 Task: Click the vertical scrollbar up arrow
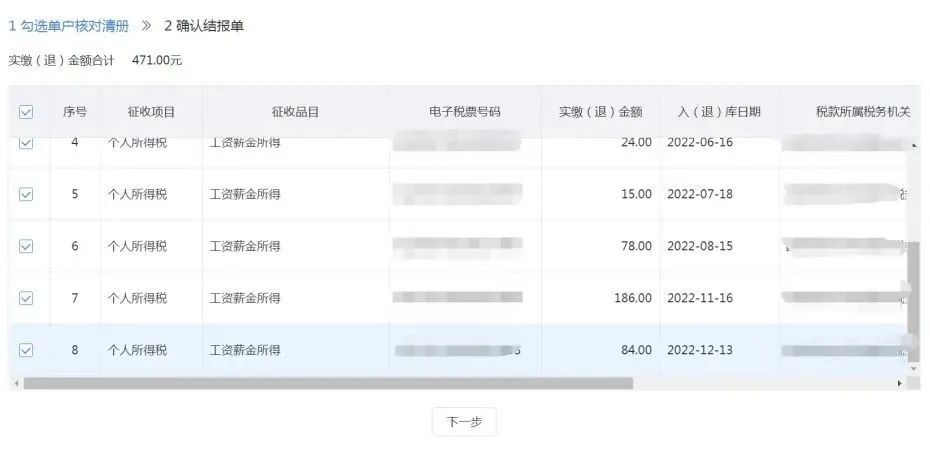913,145
